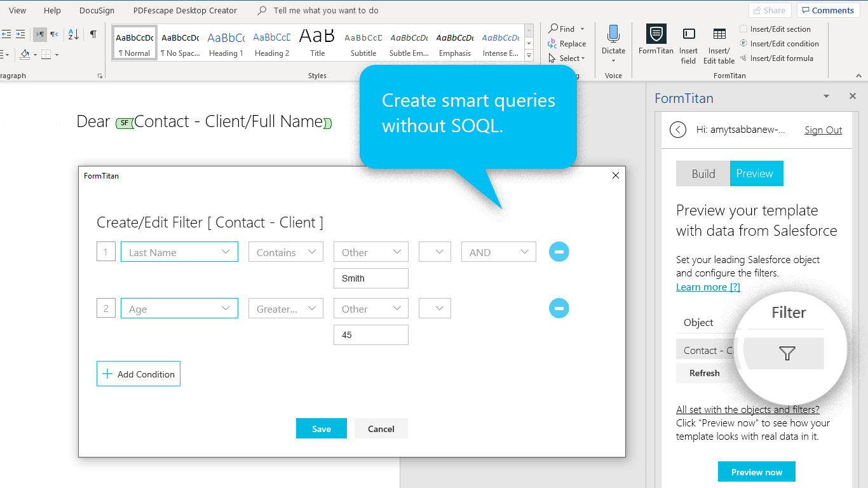Click the Dictate microphone icon

pos(613,34)
